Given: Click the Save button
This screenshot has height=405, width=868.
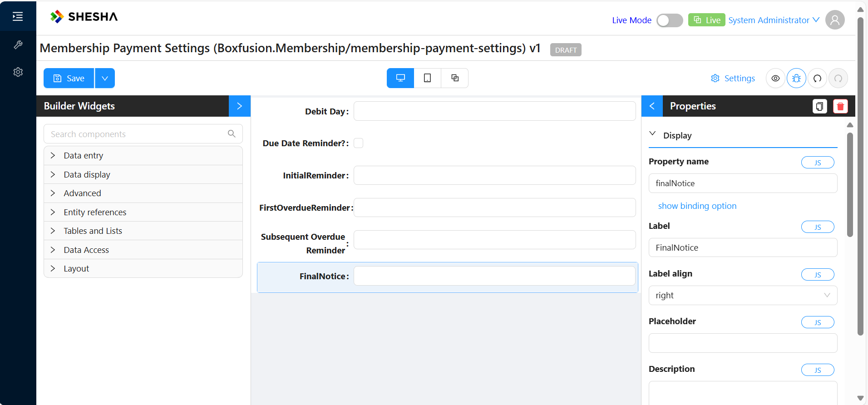Looking at the screenshot, I should point(69,78).
